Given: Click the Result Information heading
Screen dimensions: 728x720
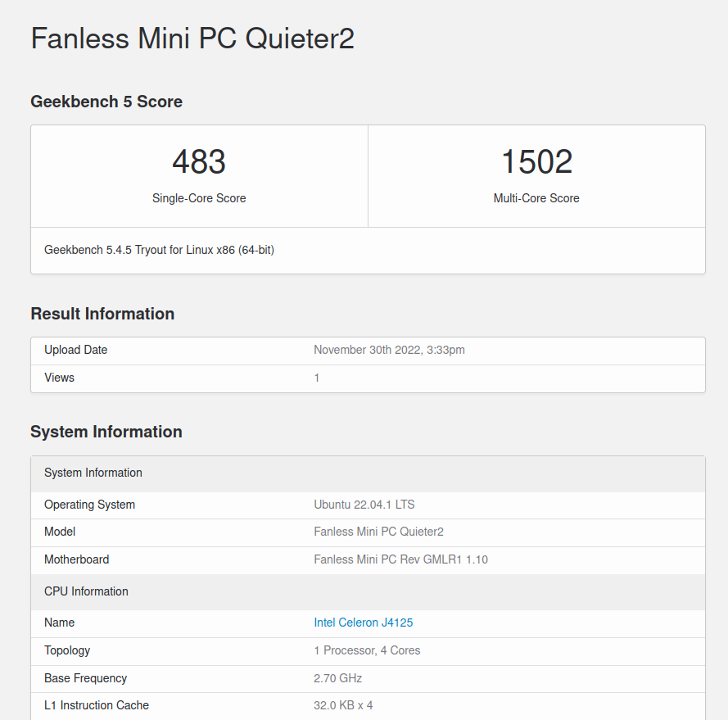Looking at the screenshot, I should (102, 314).
